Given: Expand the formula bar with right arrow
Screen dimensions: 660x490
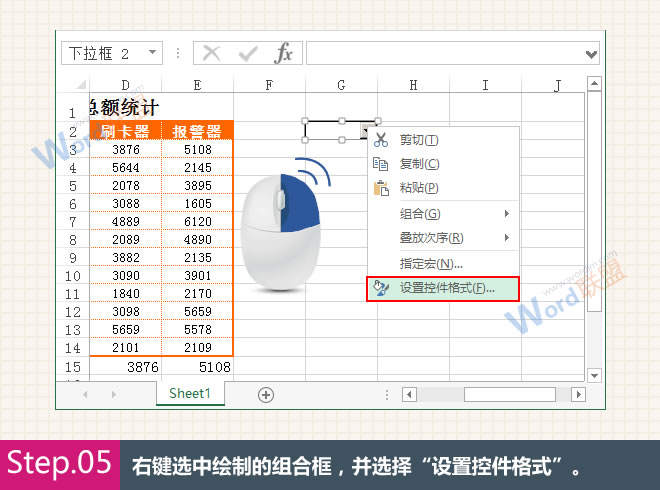Looking at the screenshot, I should tap(592, 53).
